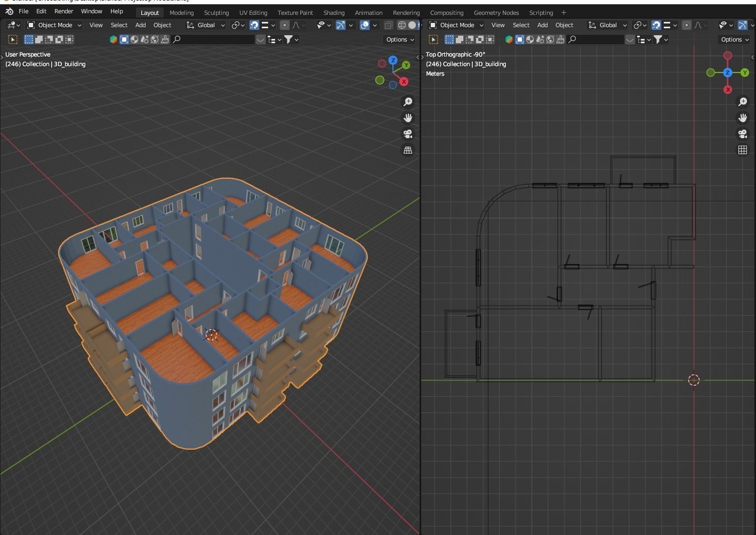Open Object Mode dropdown in right viewport
The height and width of the screenshot is (535, 756).
point(456,25)
